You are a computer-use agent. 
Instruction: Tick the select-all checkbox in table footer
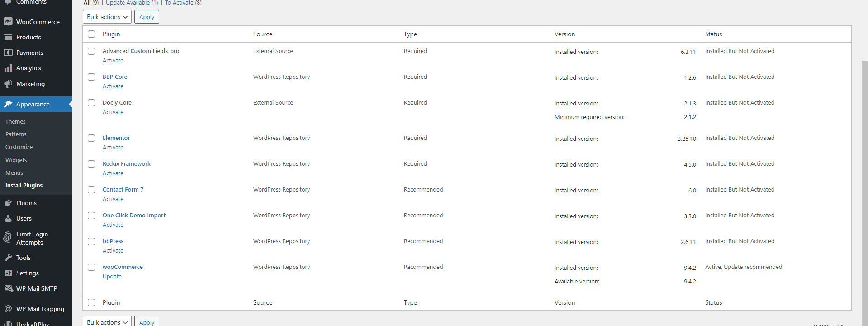click(x=91, y=302)
